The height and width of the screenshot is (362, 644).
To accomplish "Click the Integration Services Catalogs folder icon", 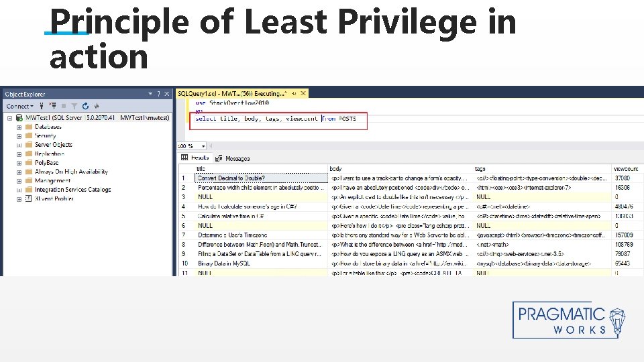I will [29, 190].
